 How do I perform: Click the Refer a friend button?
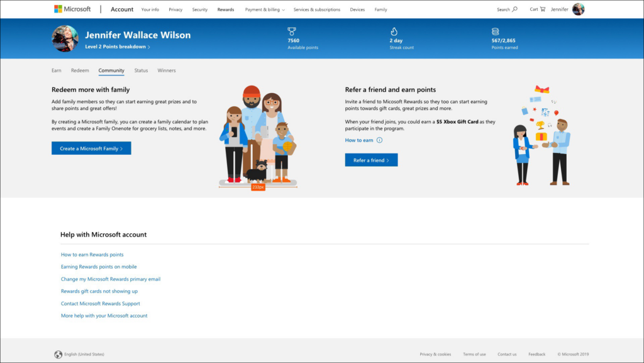(371, 160)
